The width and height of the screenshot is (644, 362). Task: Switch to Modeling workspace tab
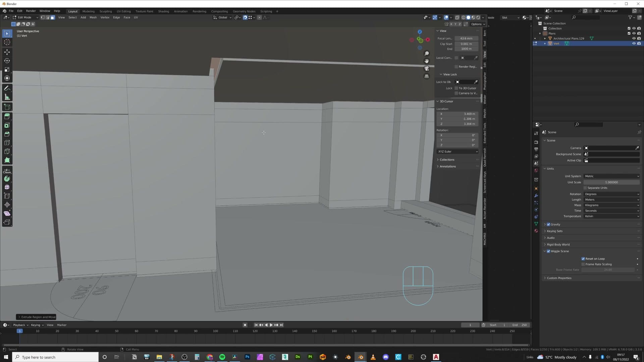click(x=89, y=11)
